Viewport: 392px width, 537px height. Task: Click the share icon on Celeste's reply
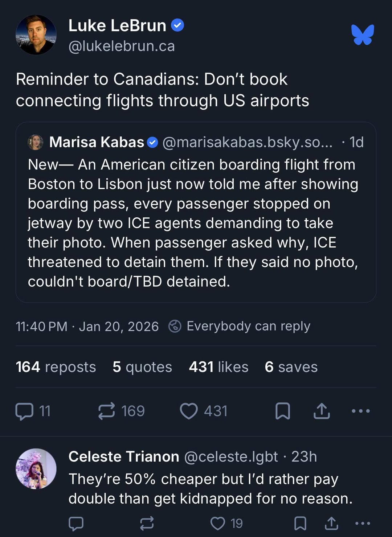pyautogui.click(x=332, y=524)
